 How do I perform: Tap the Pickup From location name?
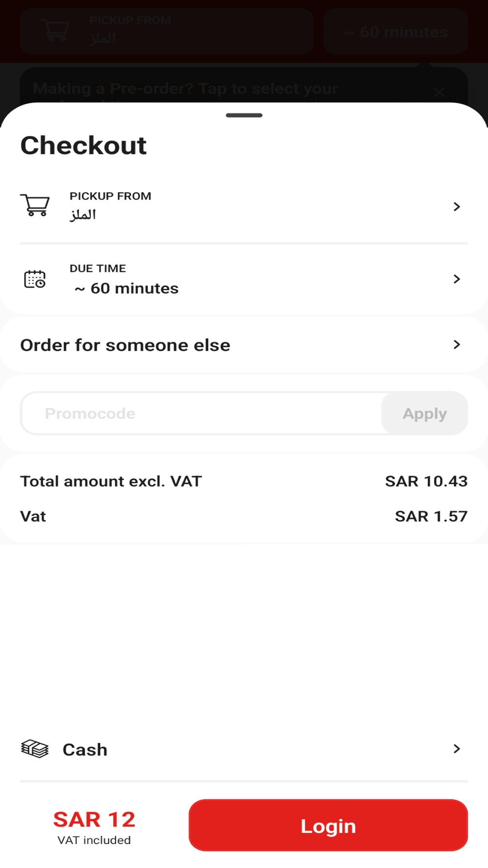click(x=83, y=215)
